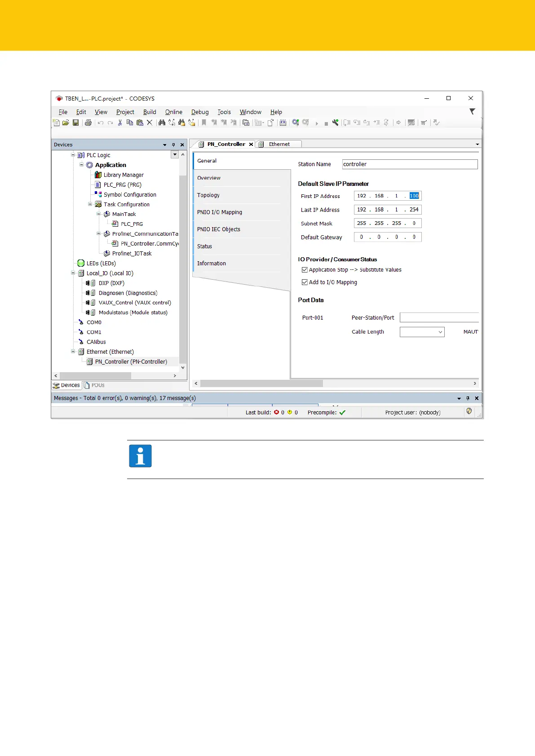The width and height of the screenshot is (535, 756).
Task: Collapse the MainTask tree node
Action: click(x=98, y=214)
